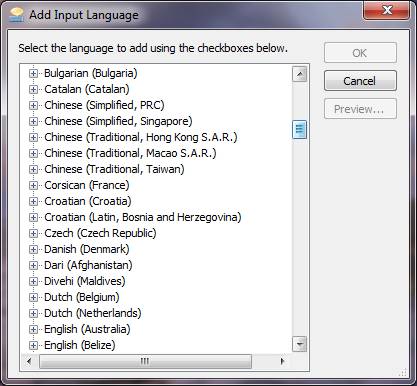Expand the Divehi (Maldives) node

[33, 281]
